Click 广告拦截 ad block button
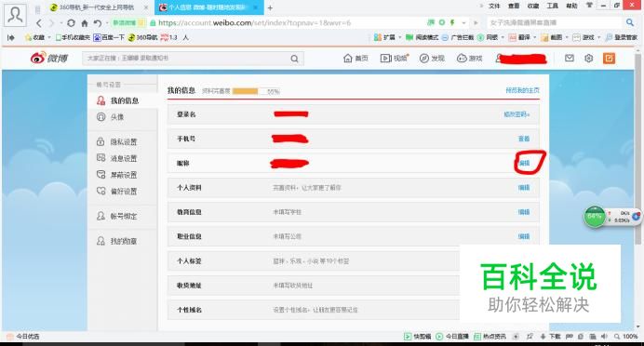 click(458, 37)
